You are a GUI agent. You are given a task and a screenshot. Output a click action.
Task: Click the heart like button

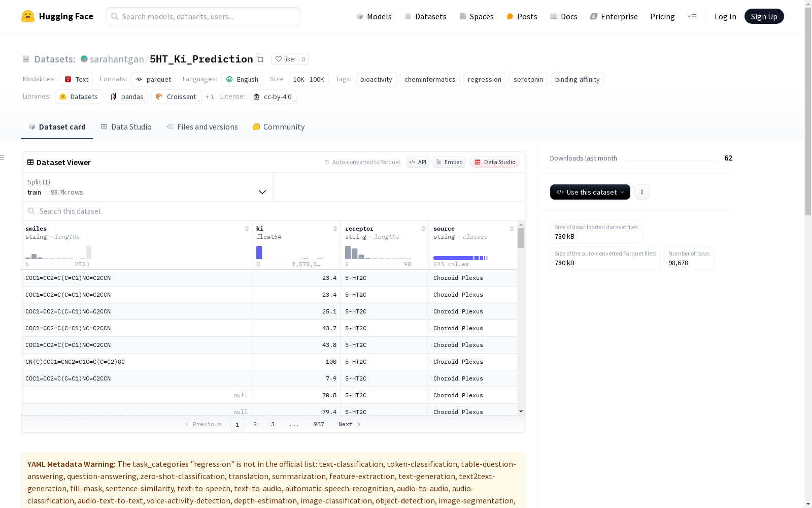(285, 59)
